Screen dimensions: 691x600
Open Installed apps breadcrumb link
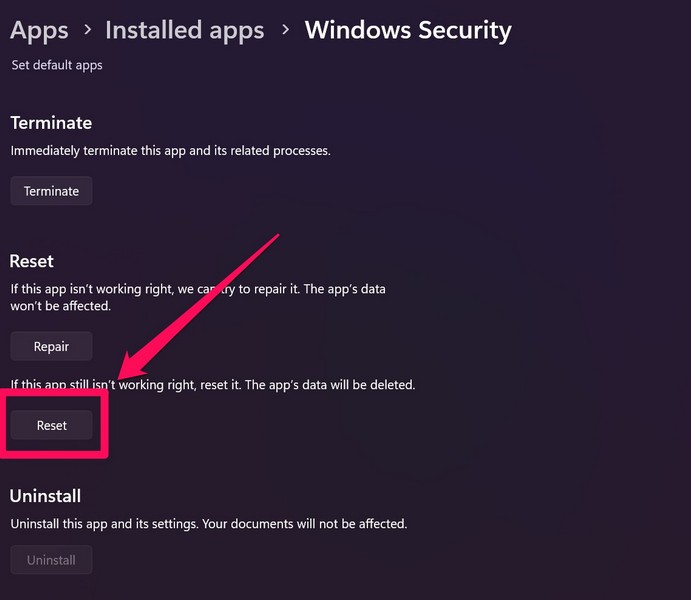pyautogui.click(x=184, y=30)
